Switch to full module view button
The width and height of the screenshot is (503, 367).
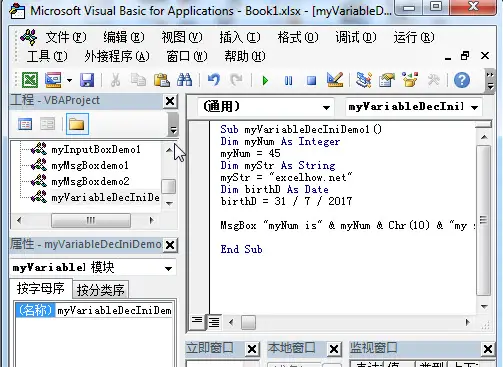[x=214, y=322]
